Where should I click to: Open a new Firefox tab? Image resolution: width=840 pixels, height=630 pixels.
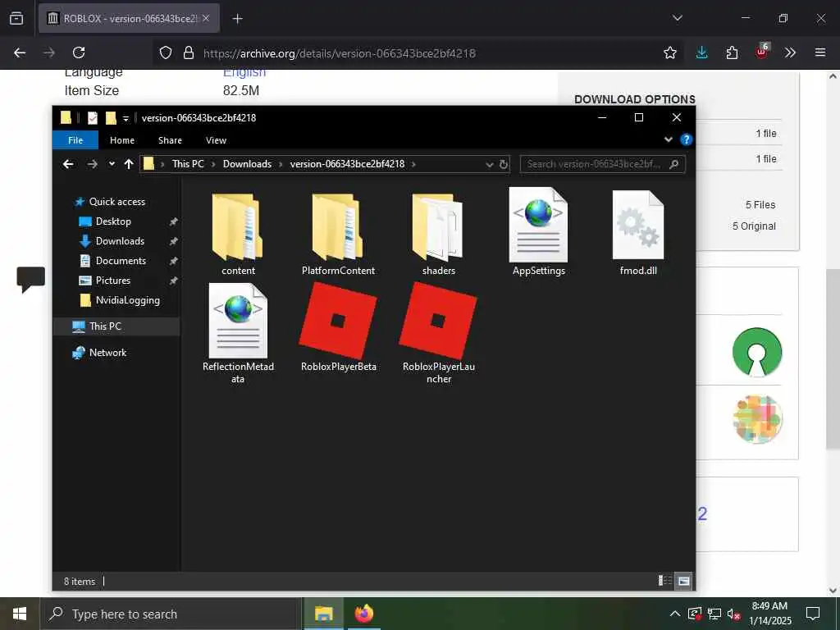coord(237,19)
